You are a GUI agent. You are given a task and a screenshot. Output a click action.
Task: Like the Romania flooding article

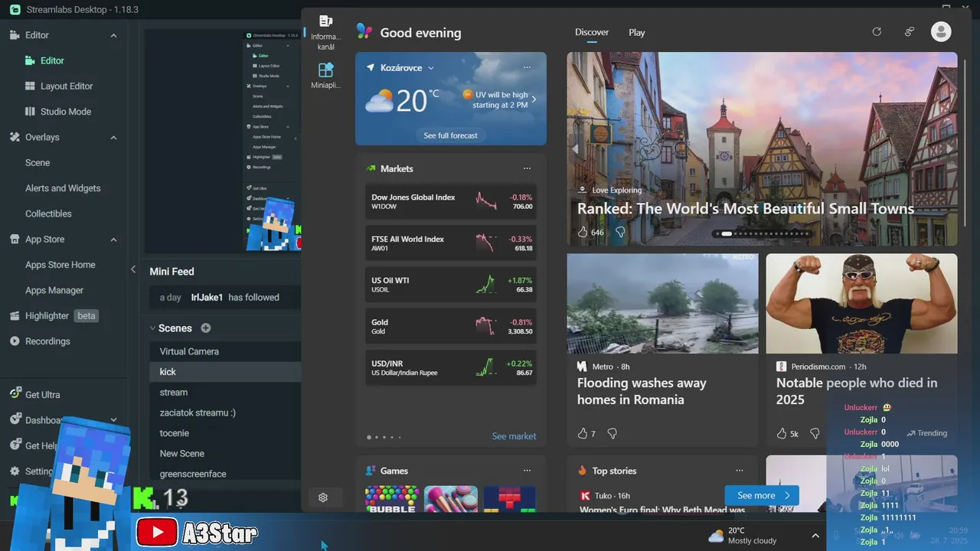click(583, 433)
